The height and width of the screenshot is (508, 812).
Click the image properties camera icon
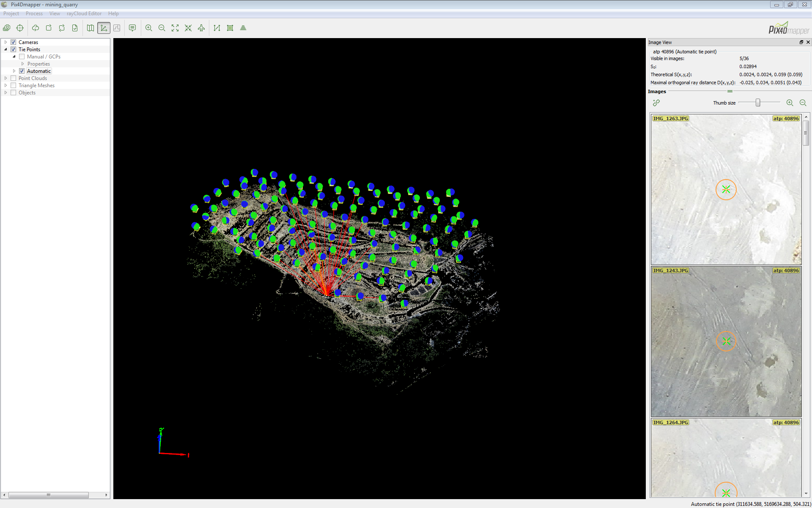tap(7, 28)
